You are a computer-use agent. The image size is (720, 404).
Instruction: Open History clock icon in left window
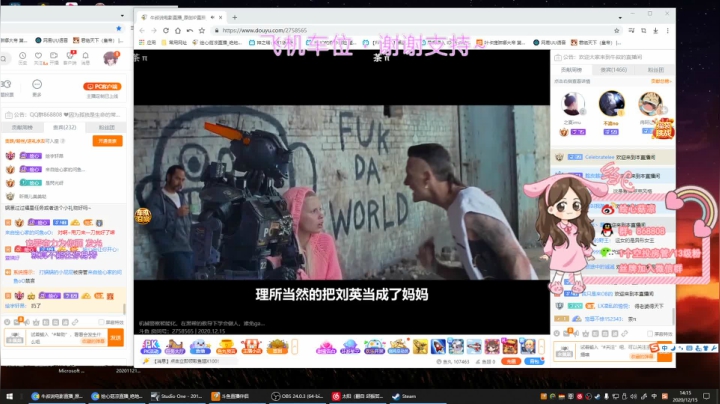22,58
